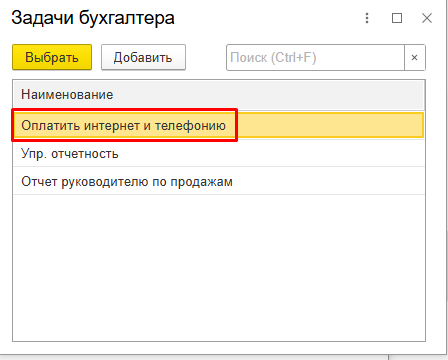Select row Отчет руководителю по продажам
Screen dimensions: 448x360
click(219, 181)
